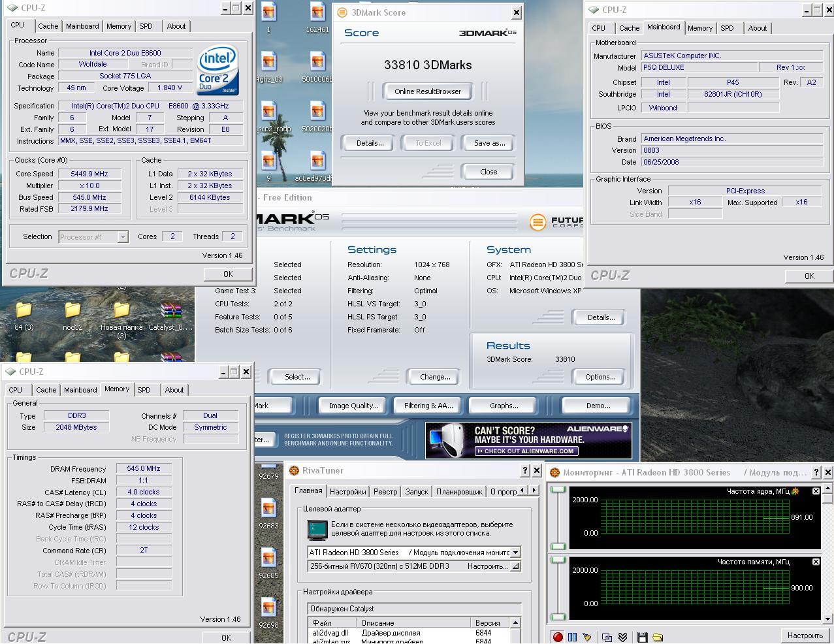
Task: Click Options button under Results
Action: (x=600, y=377)
